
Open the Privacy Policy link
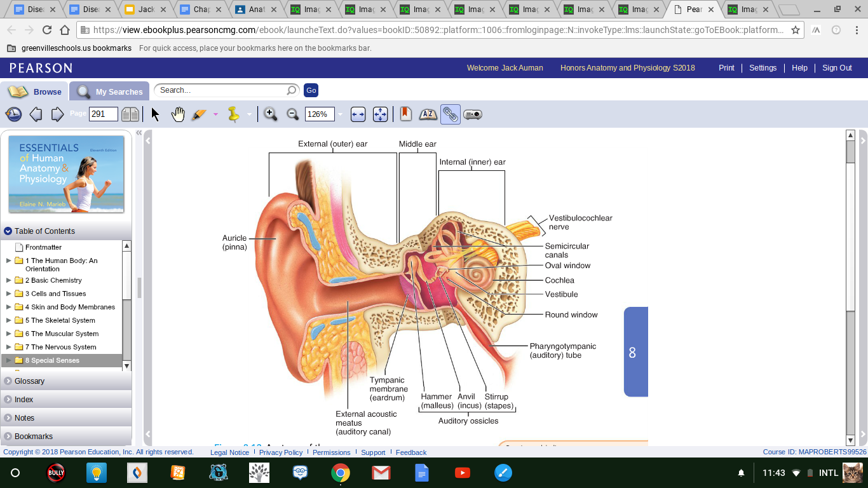pos(280,452)
